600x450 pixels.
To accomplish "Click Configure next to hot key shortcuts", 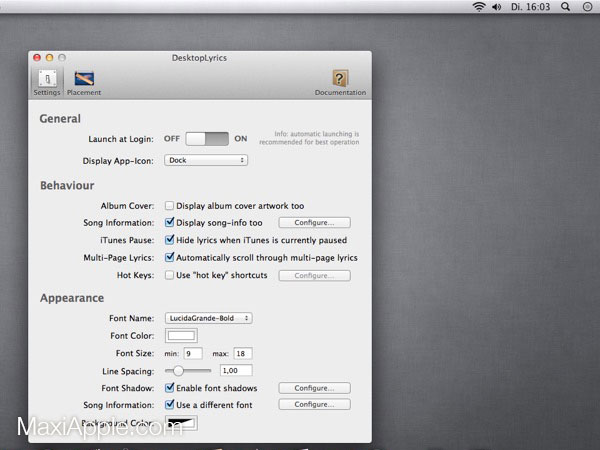I will [314, 276].
